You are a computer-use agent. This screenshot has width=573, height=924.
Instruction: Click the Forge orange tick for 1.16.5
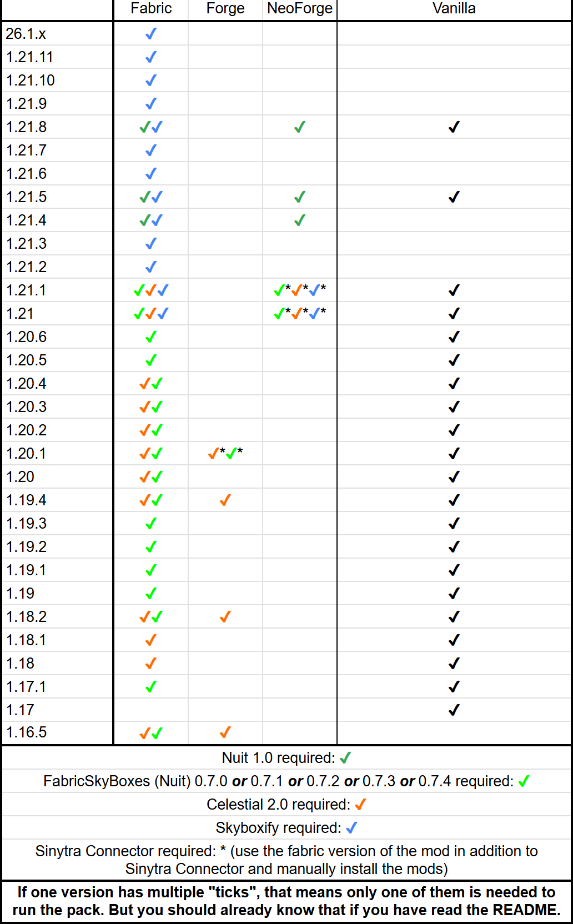[225, 732]
